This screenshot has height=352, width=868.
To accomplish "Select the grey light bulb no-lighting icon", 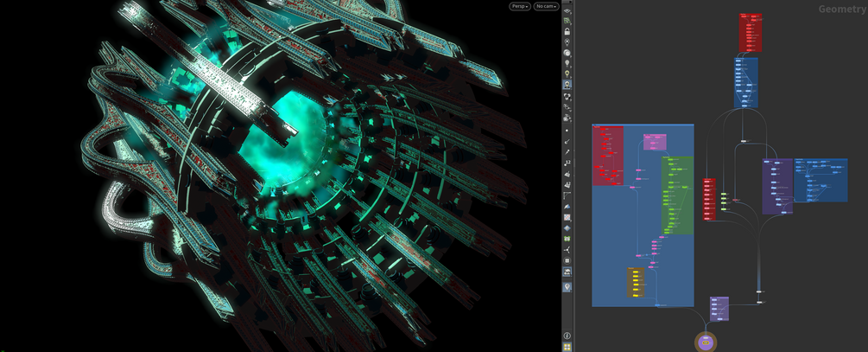I will (567, 64).
